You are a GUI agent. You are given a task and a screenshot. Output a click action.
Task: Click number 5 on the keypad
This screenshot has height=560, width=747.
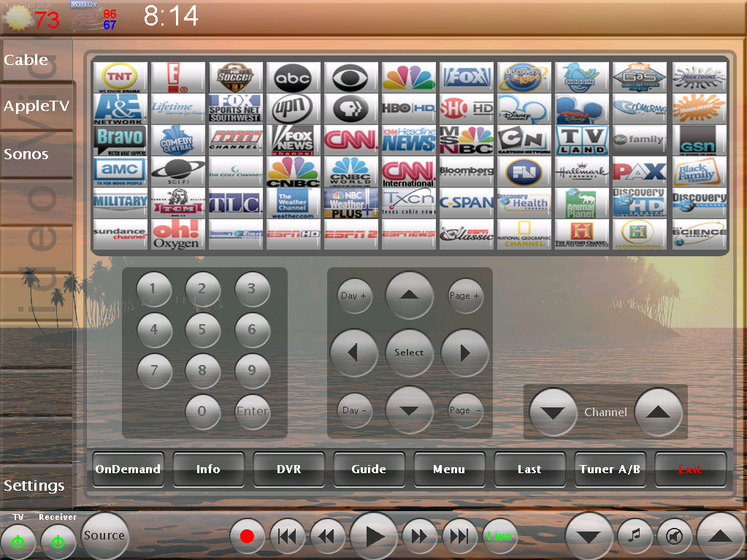(x=202, y=329)
